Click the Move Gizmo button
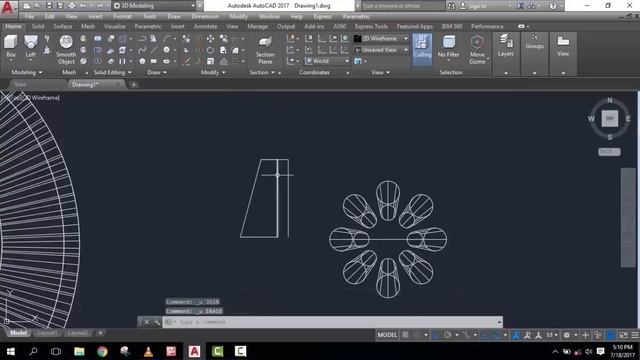 tap(477, 50)
